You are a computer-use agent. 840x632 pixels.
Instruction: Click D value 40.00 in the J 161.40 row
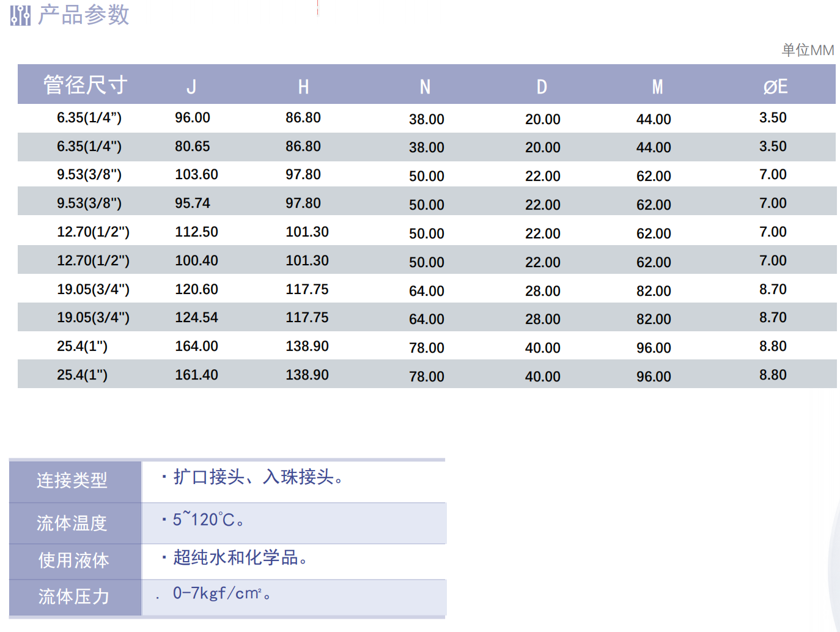(x=543, y=377)
